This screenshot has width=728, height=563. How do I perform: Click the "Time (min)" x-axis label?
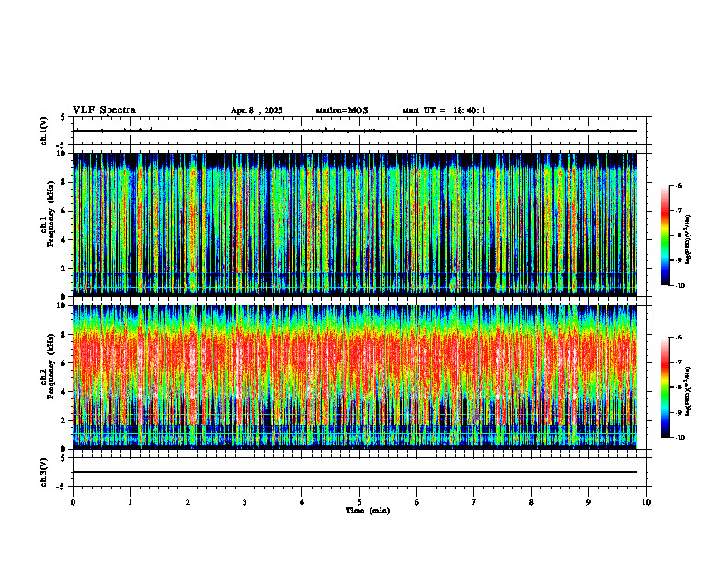pos(368,511)
